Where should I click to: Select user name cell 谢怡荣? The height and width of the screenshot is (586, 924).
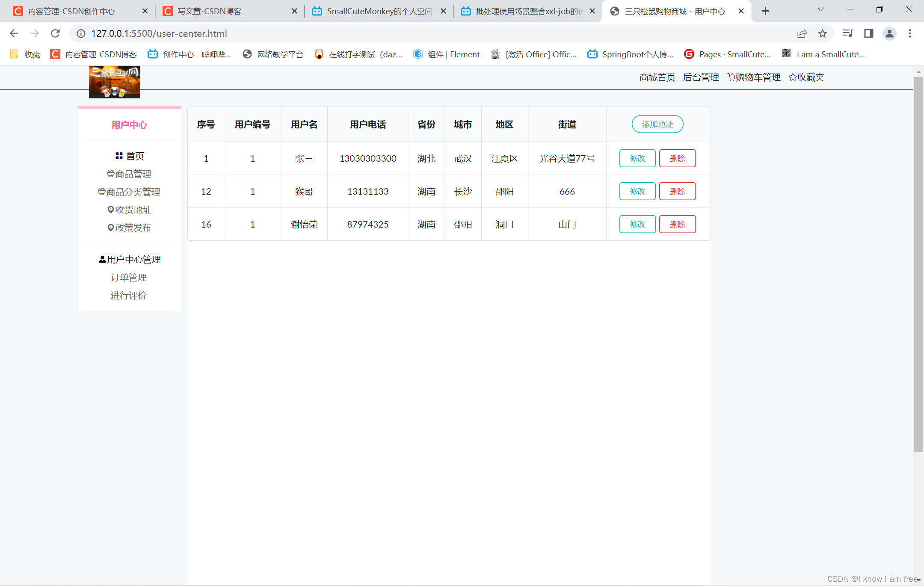[304, 225]
